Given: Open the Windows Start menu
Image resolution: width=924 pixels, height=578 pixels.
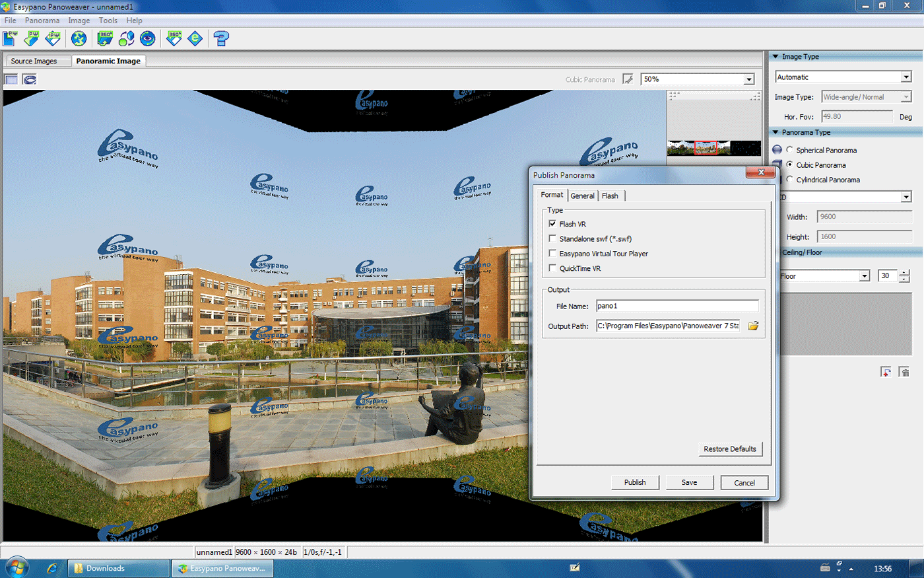Looking at the screenshot, I should click(x=16, y=568).
